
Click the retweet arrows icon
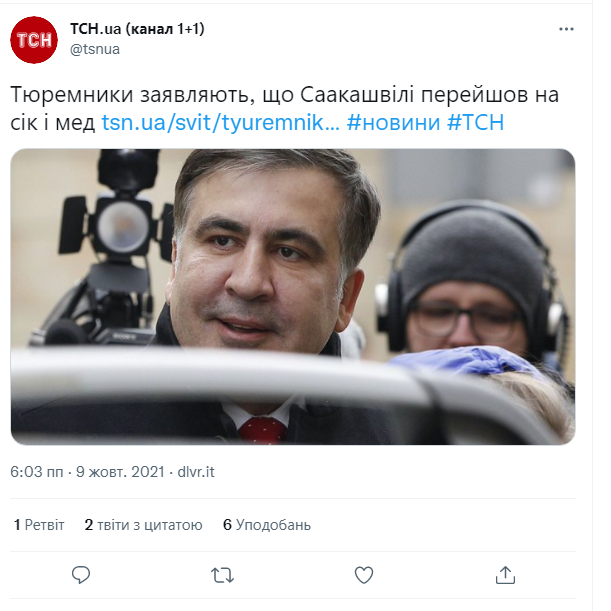point(223,575)
